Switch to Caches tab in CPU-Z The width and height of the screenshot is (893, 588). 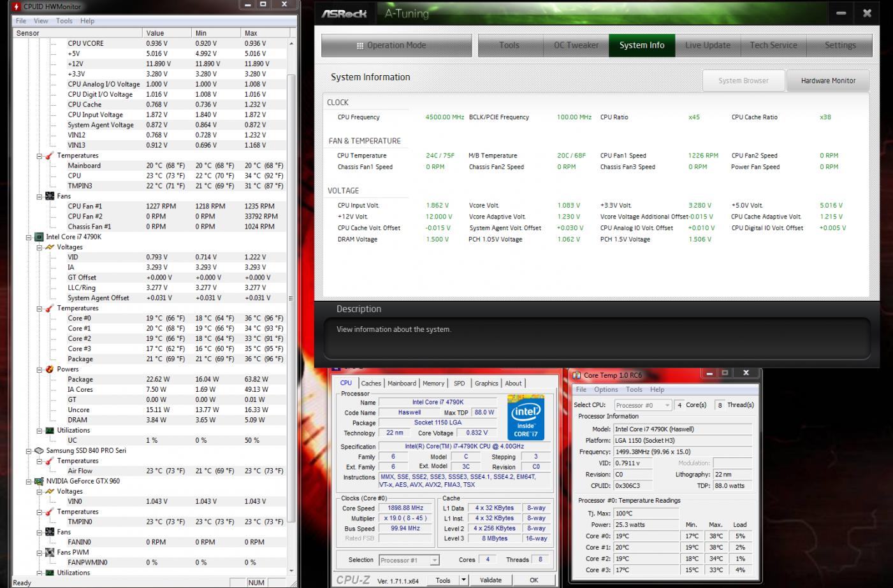[371, 384]
